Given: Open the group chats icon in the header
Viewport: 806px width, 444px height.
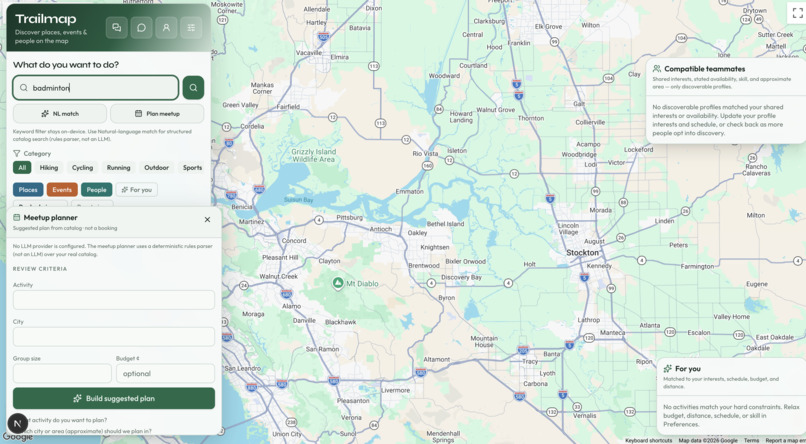Looking at the screenshot, I should point(117,28).
